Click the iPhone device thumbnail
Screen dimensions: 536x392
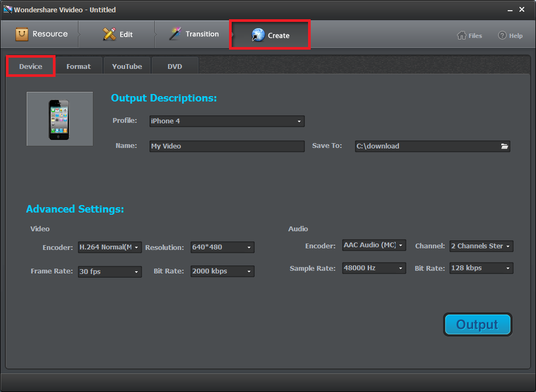[60, 119]
